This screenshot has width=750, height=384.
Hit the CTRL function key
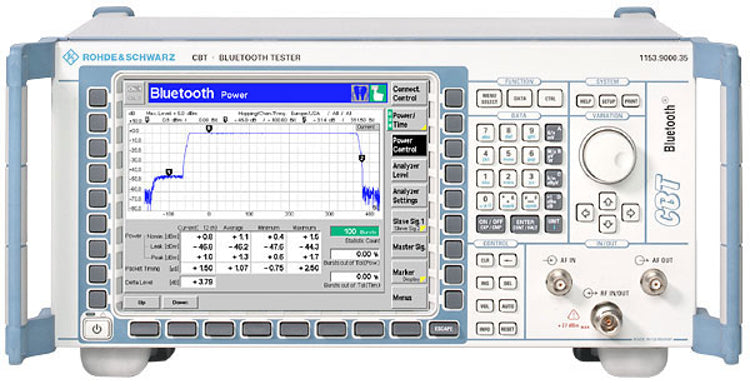pyautogui.click(x=550, y=98)
